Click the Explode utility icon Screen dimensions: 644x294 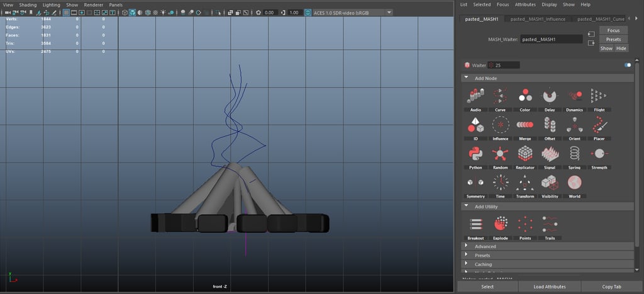[x=501, y=225]
